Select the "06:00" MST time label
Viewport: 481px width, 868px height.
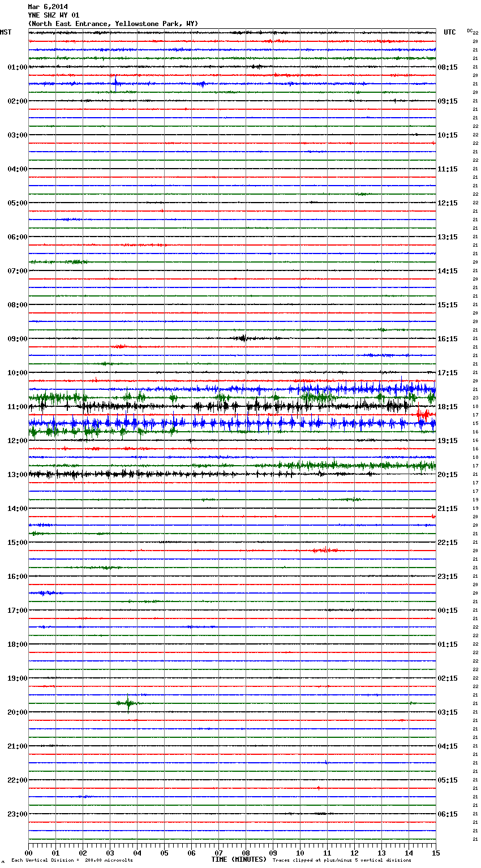18,237
